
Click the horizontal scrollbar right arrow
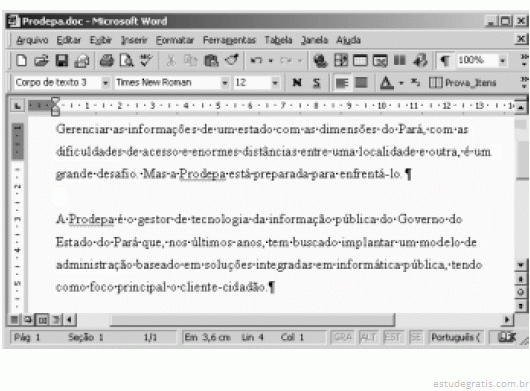coord(507,319)
